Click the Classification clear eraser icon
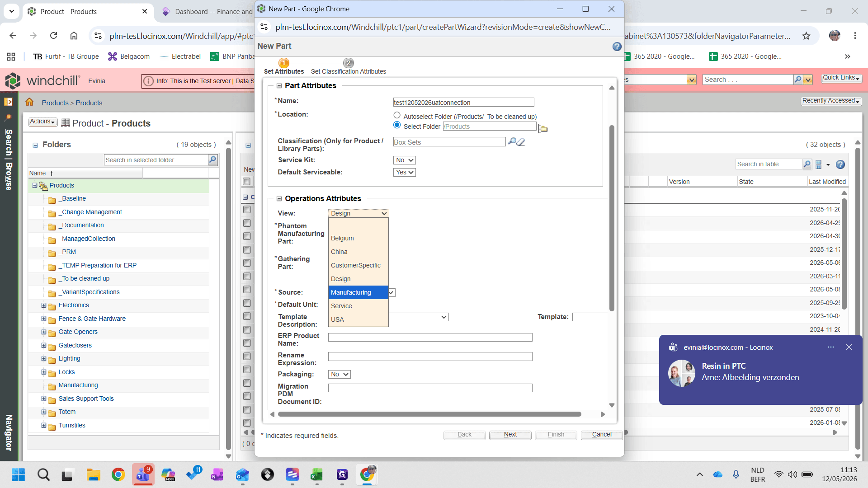This screenshot has width=868, height=488. (x=521, y=142)
